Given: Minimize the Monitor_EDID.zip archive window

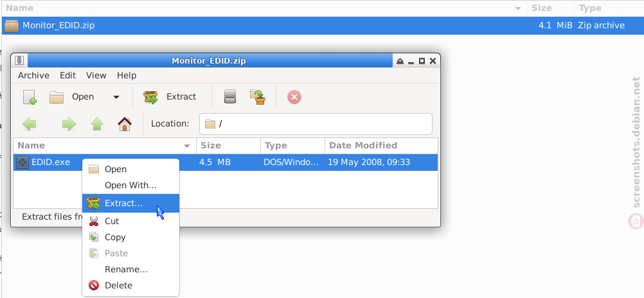Looking at the screenshot, I should [411, 62].
